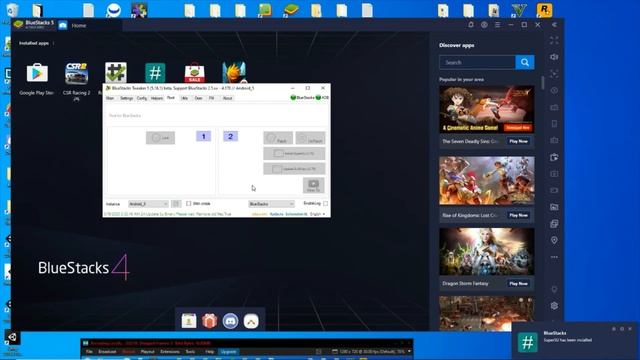Click Install SuperSU button in Tweaker
This screenshot has height=360, width=640.
coord(294,153)
